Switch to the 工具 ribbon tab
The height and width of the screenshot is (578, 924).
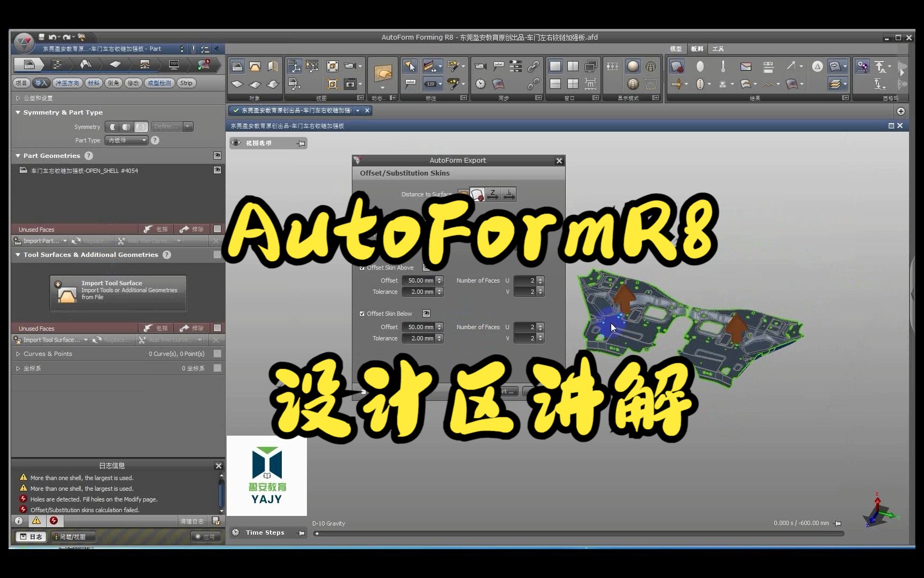click(x=718, y=49)
